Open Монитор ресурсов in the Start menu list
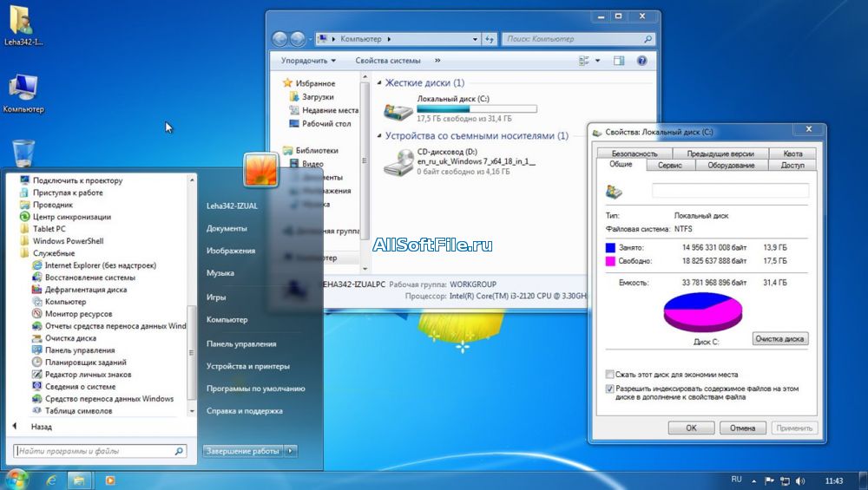The width and height of the screenshot is (868, 490). [x=78, y=314]
